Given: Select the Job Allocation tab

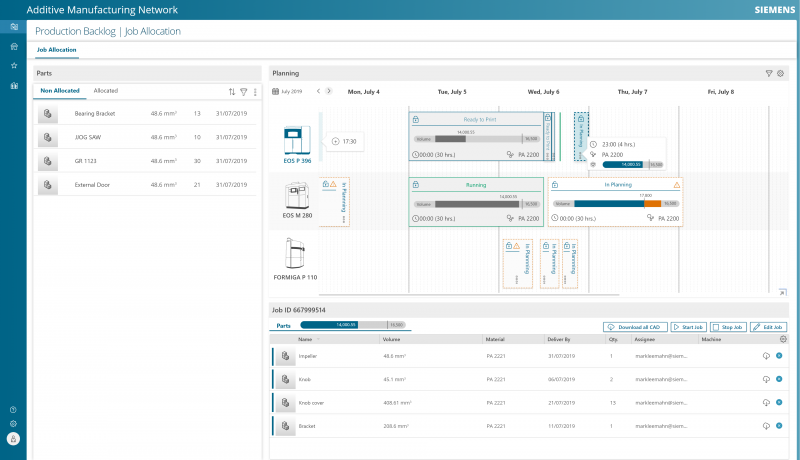Looking at the screenshot, I should coord(56,49).
